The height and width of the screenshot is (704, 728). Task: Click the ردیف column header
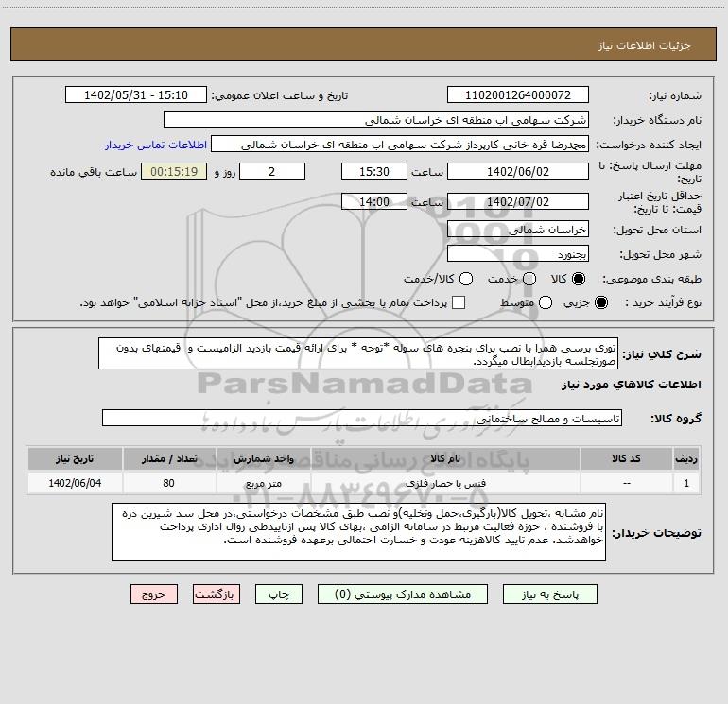pos(686,458)
